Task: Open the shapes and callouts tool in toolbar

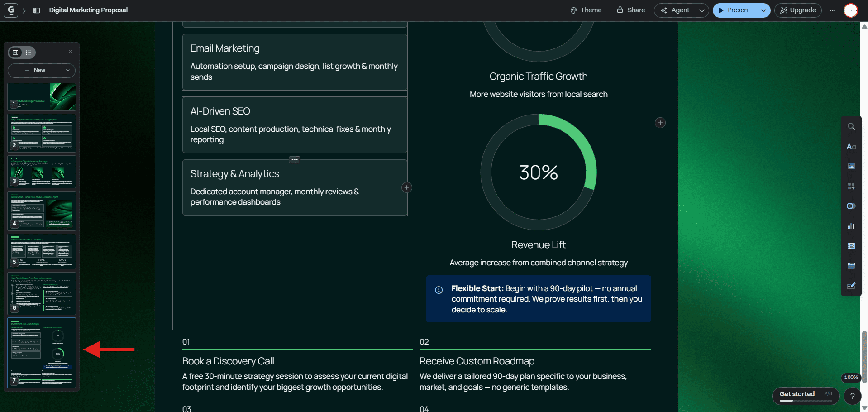Action: 851,206
